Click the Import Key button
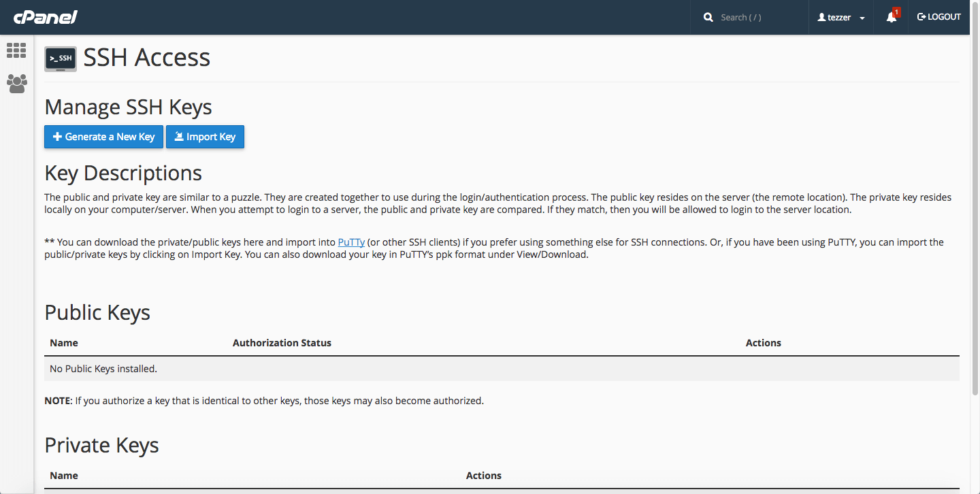The width and height of the screenshot is (980, 494). click(205, 137)
